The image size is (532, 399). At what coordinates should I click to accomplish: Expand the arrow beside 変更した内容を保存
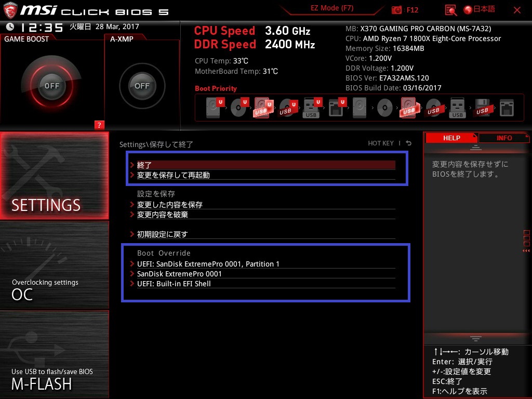click(132, 205)
